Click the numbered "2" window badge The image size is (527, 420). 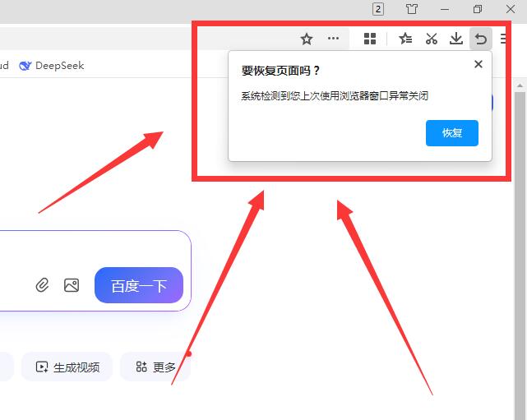(378, 9)
